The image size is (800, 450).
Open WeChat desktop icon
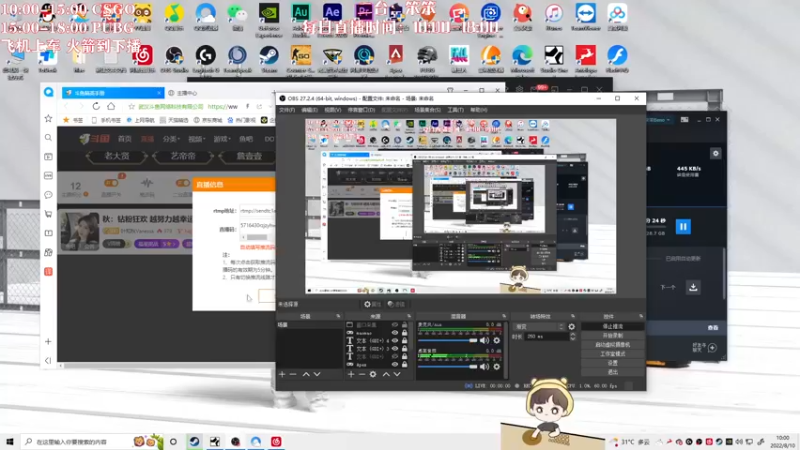pyautogui.click(x=237, y=14)
